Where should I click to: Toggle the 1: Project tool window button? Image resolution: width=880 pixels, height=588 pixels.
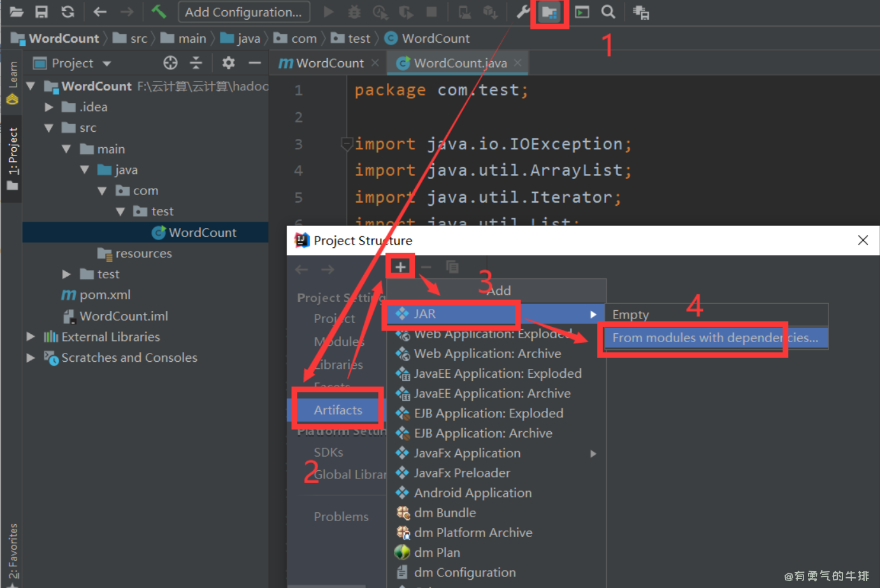point(12,159)
